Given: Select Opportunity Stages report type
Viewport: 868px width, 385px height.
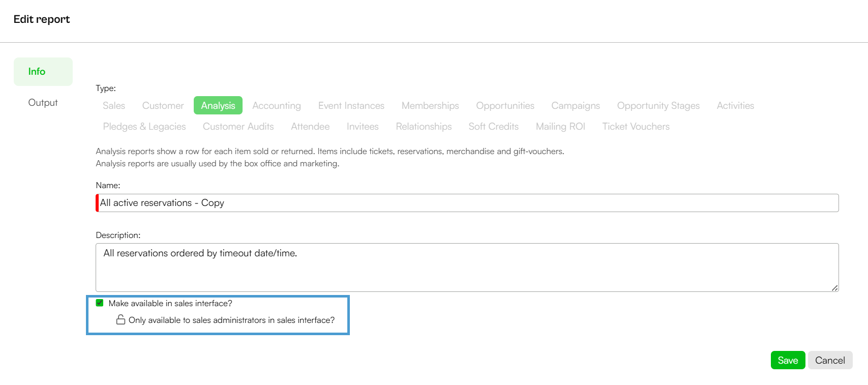Looking at the screenshot, I should (659, 105).
